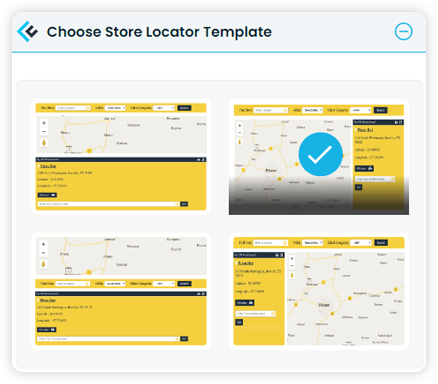Click the Street View pegman in top-left template map
The width and height of the screenshot is (438, 384).
coord(44,143)
